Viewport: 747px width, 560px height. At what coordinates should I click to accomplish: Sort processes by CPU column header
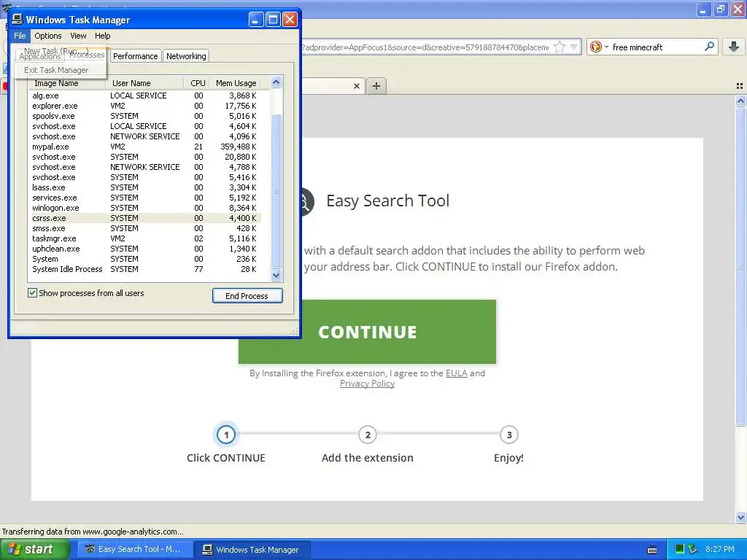click(x=197, y=83)
